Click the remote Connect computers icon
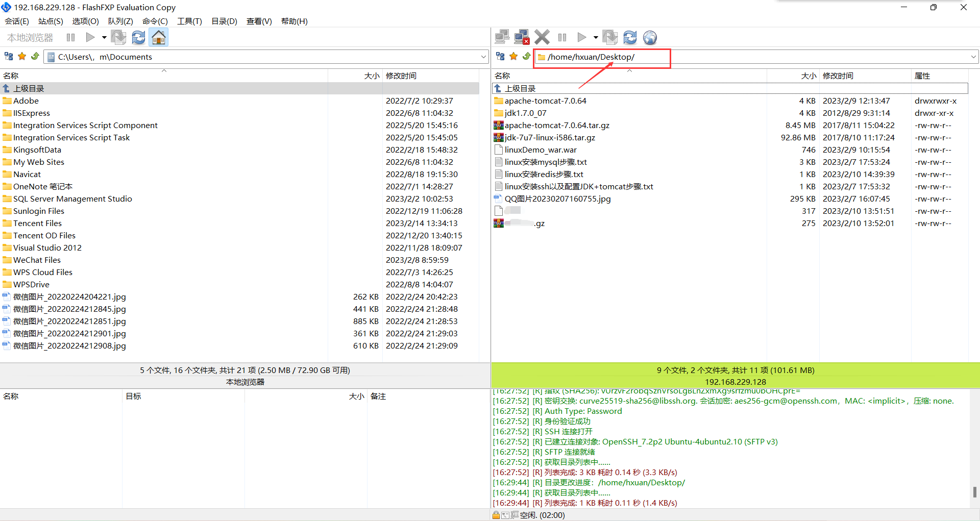Screen dimensions: 980x521 (x=502, y=37)
